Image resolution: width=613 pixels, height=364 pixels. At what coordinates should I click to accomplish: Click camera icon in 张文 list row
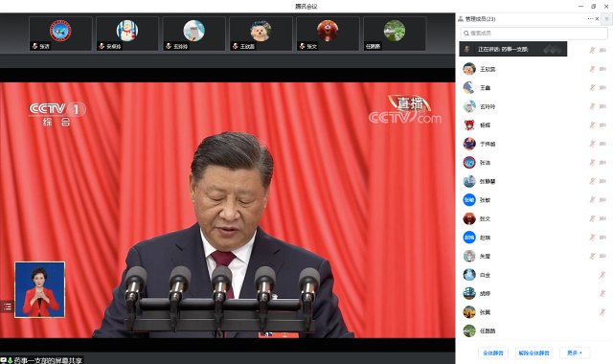point(602,218)
